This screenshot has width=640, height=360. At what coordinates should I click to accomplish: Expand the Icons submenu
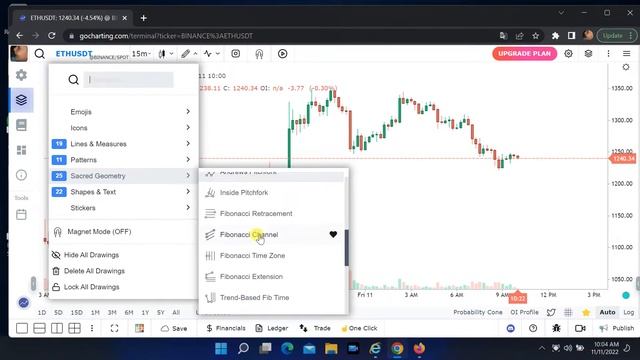point(123,128)
